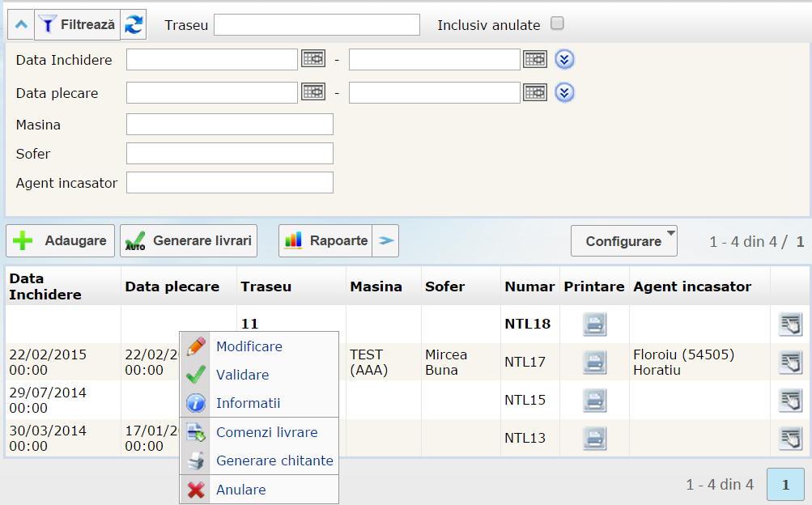The height and width of the screenshot is (505, 812).
Task: Click into the Traseu filter field
Action: [x=317, y=25]
